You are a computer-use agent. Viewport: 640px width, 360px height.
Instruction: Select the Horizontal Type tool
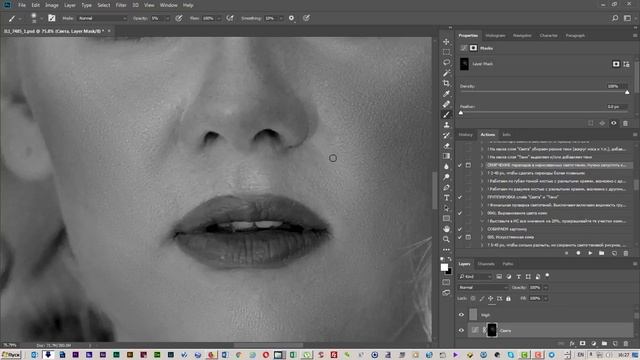[x=447, y=198]
